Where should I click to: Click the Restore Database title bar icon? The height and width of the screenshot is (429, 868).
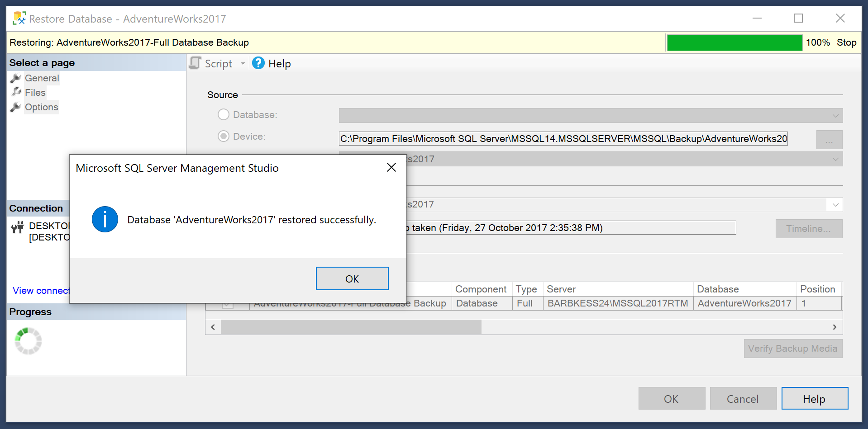[19, 18]
